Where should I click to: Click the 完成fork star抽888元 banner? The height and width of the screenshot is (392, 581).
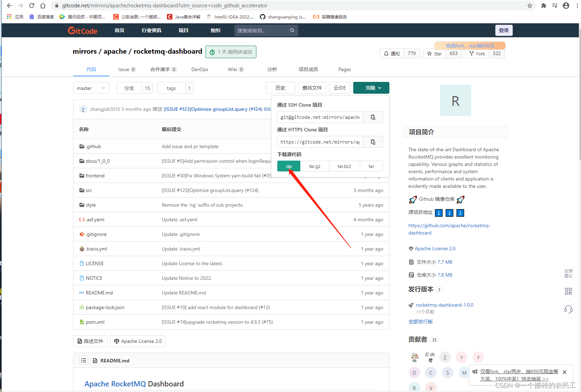point(470,46)
